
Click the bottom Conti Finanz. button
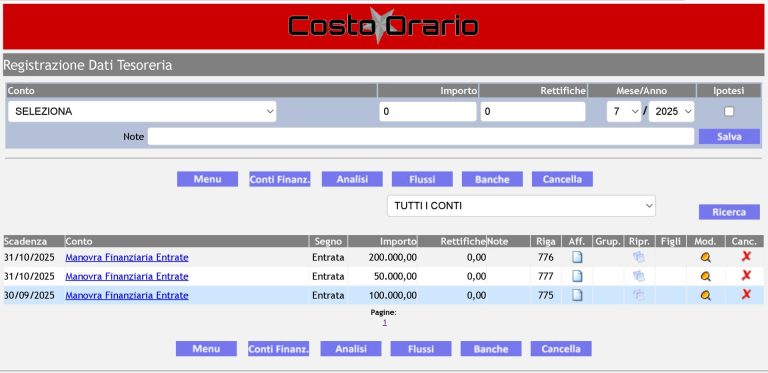click(279, 349)
